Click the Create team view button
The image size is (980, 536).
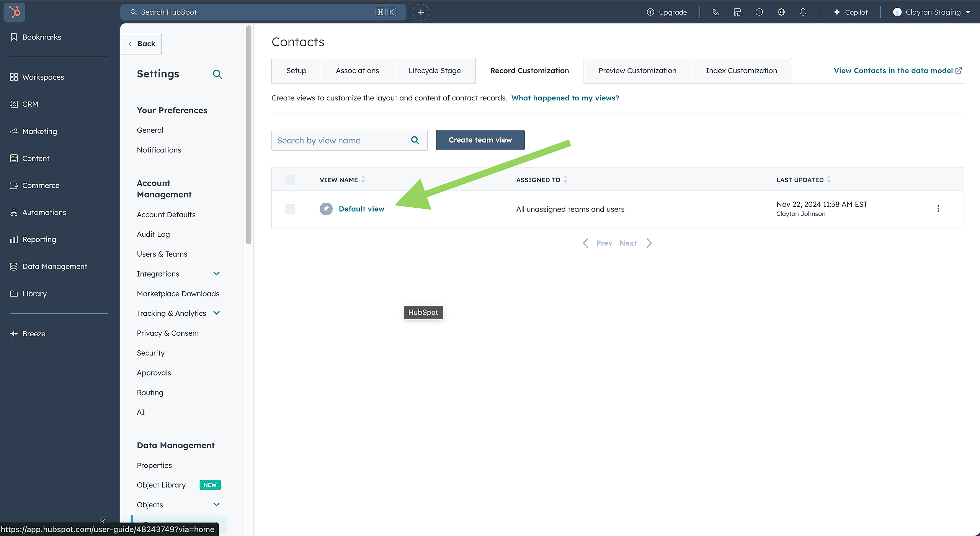tap(480, 140)
